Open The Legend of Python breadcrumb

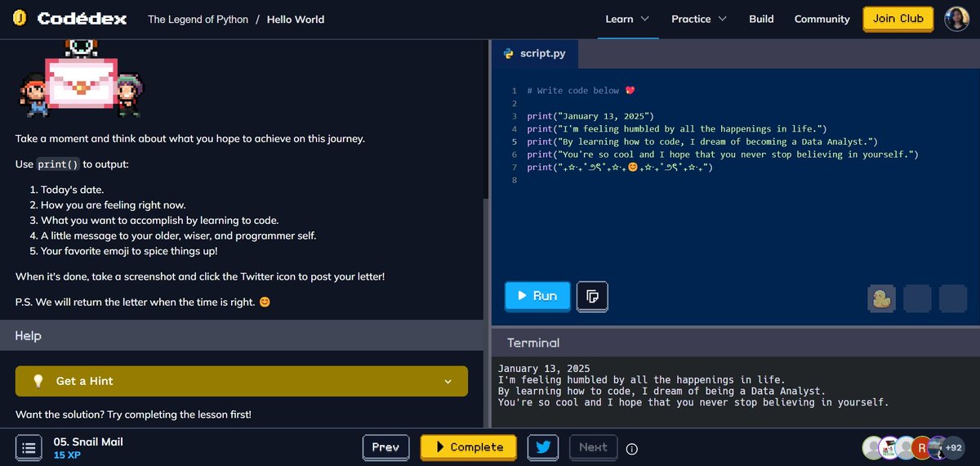198,19
